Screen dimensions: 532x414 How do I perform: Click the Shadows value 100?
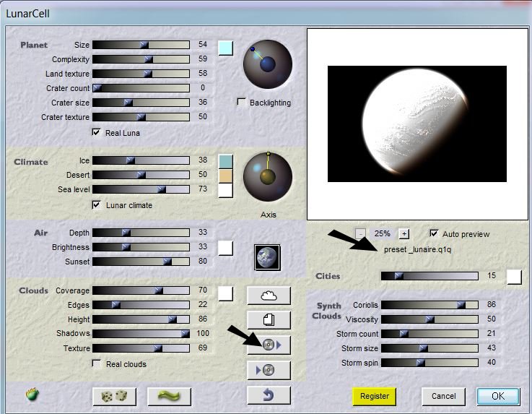(203, 333)
